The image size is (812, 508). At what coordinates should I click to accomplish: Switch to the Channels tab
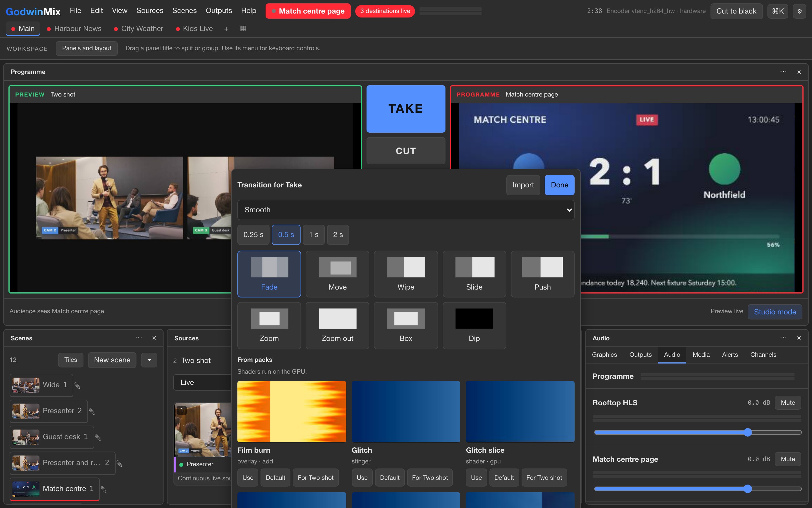763,355
